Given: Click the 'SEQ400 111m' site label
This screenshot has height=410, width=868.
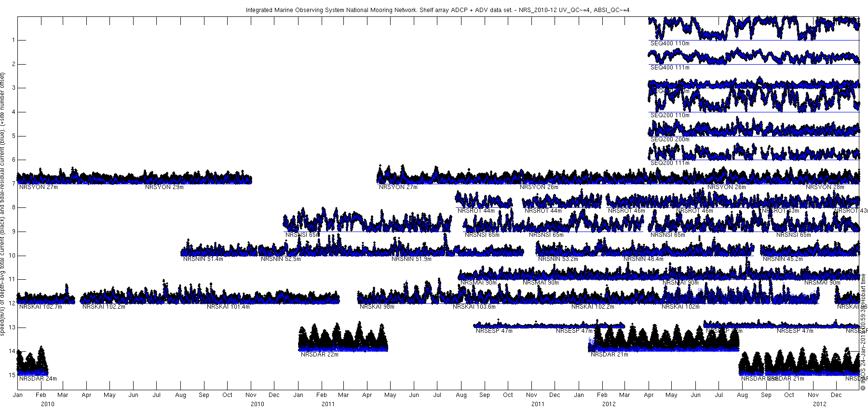Looking at the screenshot, I should [670, 68].
